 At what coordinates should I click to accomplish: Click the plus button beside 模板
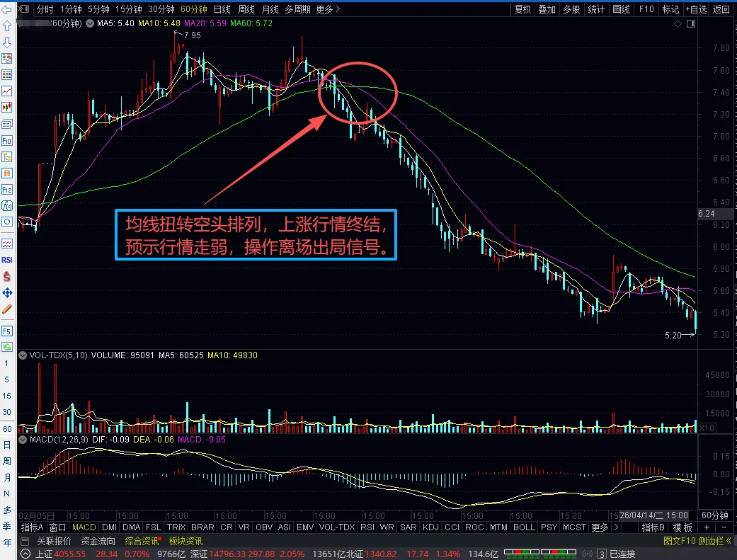[x=707, y=527]
